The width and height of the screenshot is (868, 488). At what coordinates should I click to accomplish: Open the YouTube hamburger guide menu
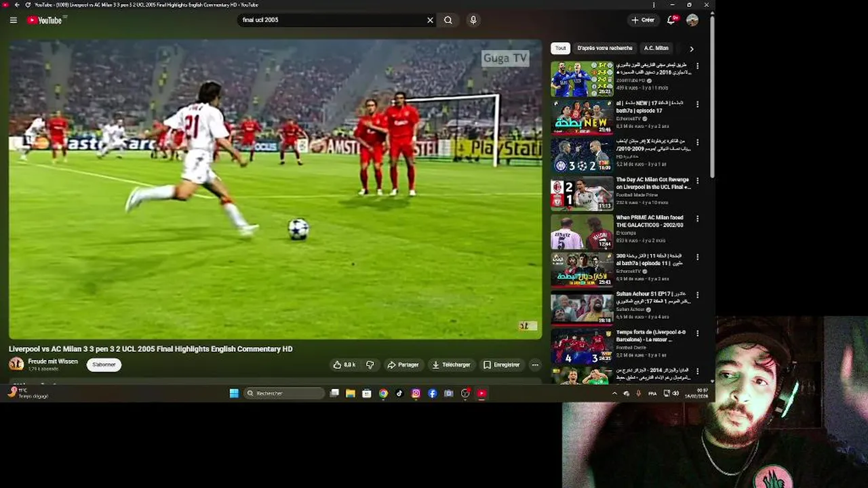pyautogui.click(x=13, y=20)
